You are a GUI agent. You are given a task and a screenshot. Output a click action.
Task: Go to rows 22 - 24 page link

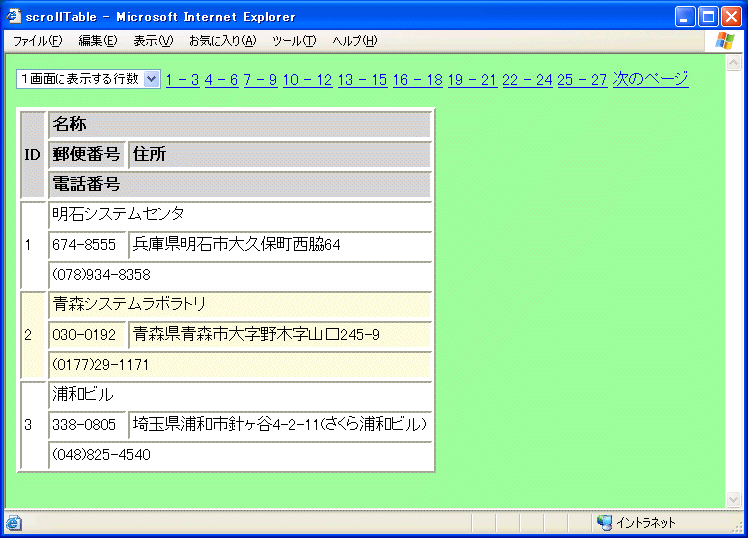[528, 80]
